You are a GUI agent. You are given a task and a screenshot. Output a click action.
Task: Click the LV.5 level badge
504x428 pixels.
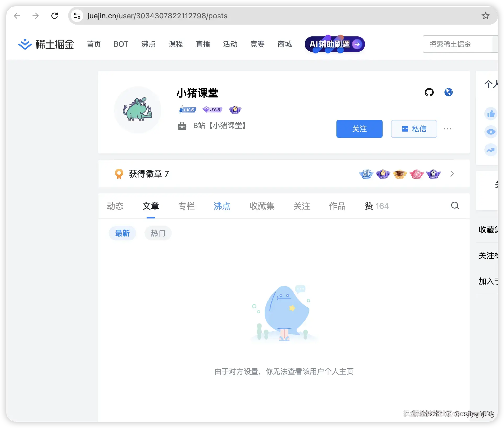[x=187, y=109]
